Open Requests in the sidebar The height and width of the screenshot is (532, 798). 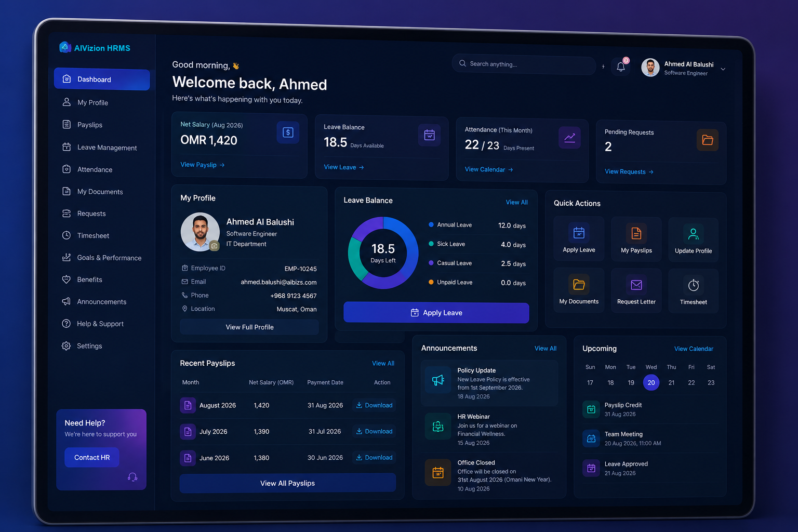102,214
